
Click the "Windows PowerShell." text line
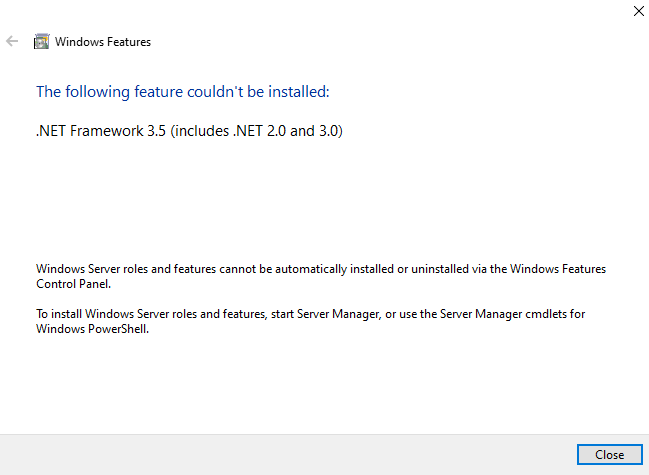coord(92,329)
